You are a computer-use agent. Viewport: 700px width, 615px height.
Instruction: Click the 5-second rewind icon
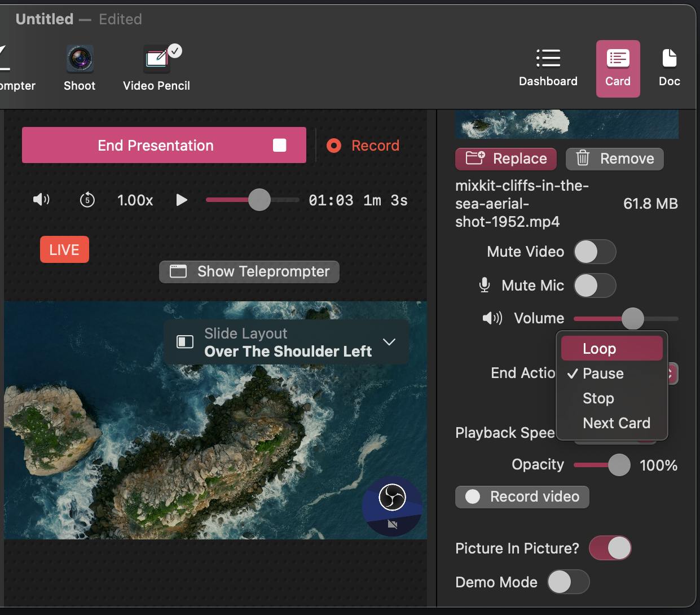[x=87, y=200]
